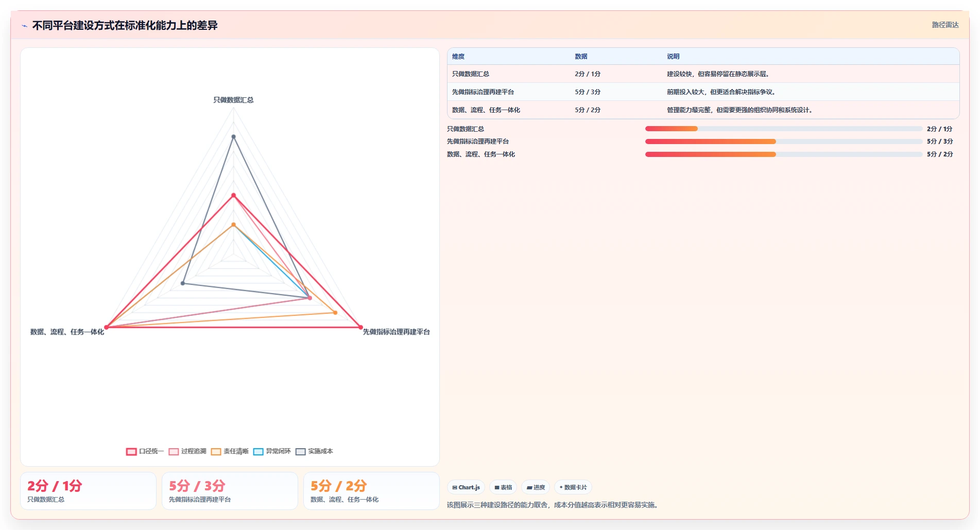Click the 表格 tag
The height and width of the screenshot is (530, 980).
(x=503, y=487)
